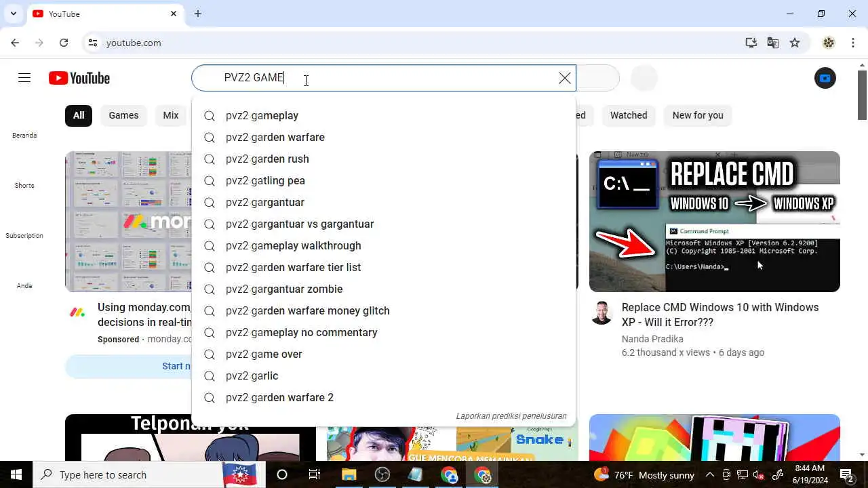
Task: Open Task View on taskbar
Action: point(314,474)
